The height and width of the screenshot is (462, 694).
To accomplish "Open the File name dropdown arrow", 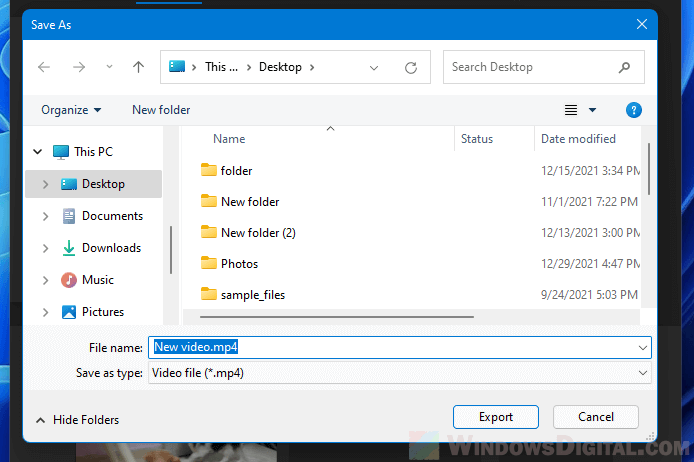I will (x=643, y=348).
